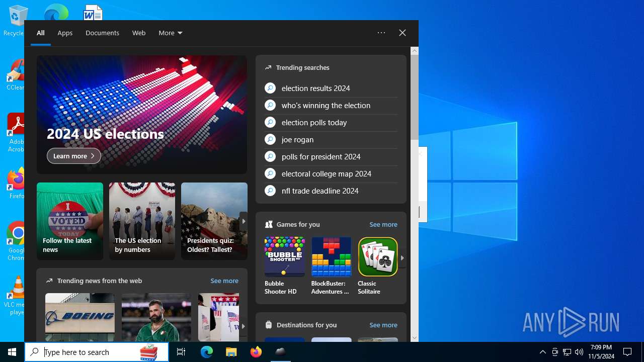Open the Microsoft Edge desktop shortcut
The height and width of the screenshot is (362, 644).
coord(56,13)
